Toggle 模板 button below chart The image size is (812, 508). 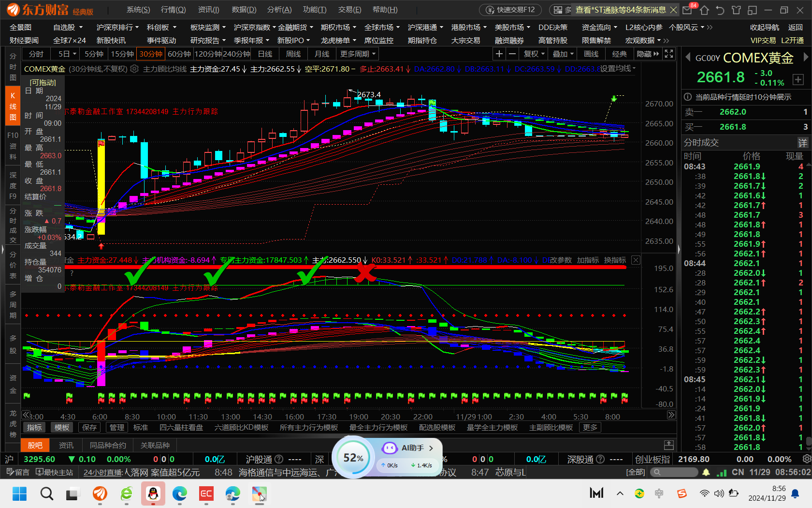[62, 428]
